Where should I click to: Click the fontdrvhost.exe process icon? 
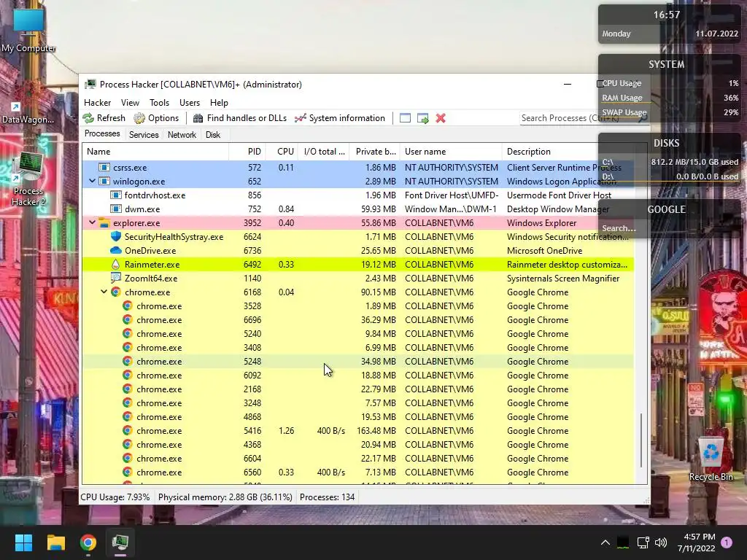pyautogui.click(x=116, y=195)
